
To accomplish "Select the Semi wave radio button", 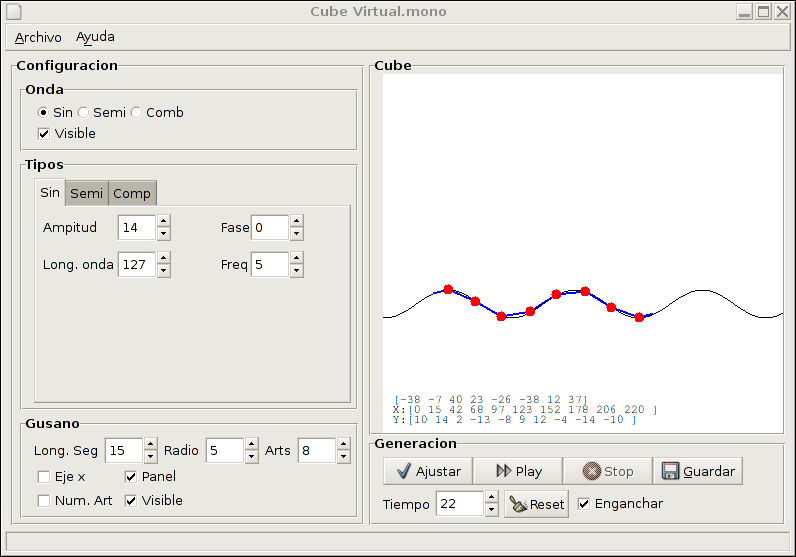I will pyautogui.click(x=84, y=113).
